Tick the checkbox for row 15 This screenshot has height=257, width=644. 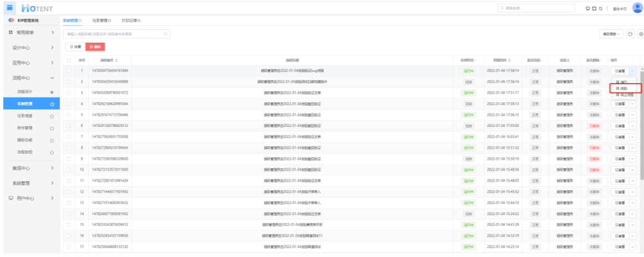click(x=69, y=225)
